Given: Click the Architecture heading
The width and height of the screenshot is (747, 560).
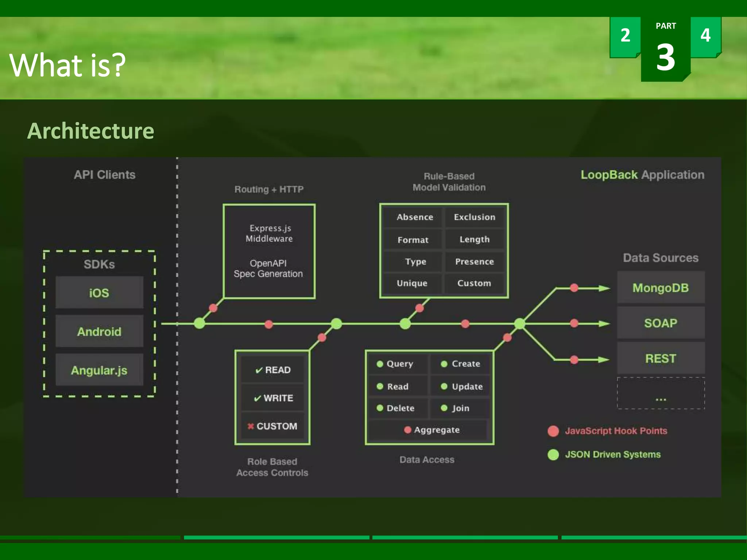Looking at the screenshot, I should pos(91,131).
